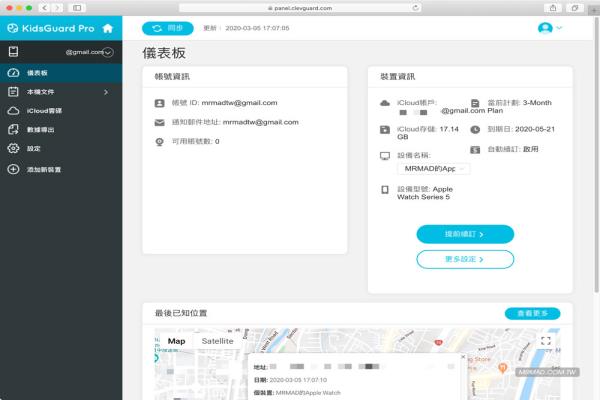
Task: Expand the local files submenu chevron
Action: click(x=106, y=92)
